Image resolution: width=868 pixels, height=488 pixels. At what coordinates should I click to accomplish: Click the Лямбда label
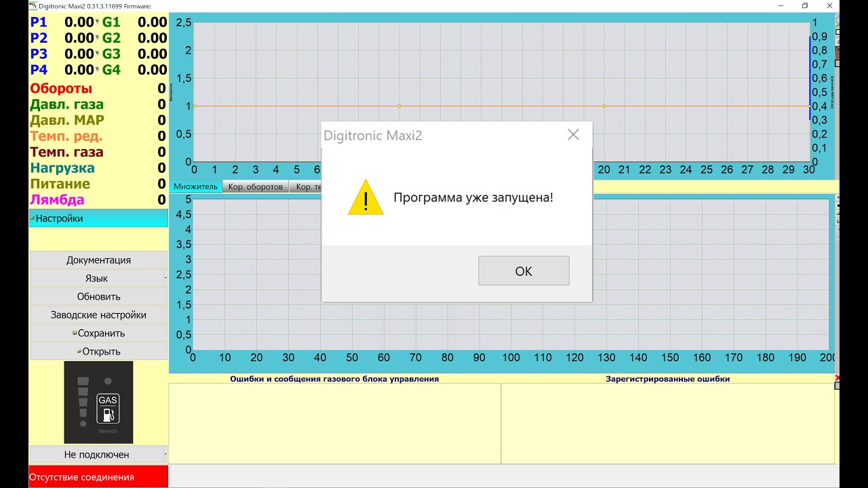[x=57, y=200]
